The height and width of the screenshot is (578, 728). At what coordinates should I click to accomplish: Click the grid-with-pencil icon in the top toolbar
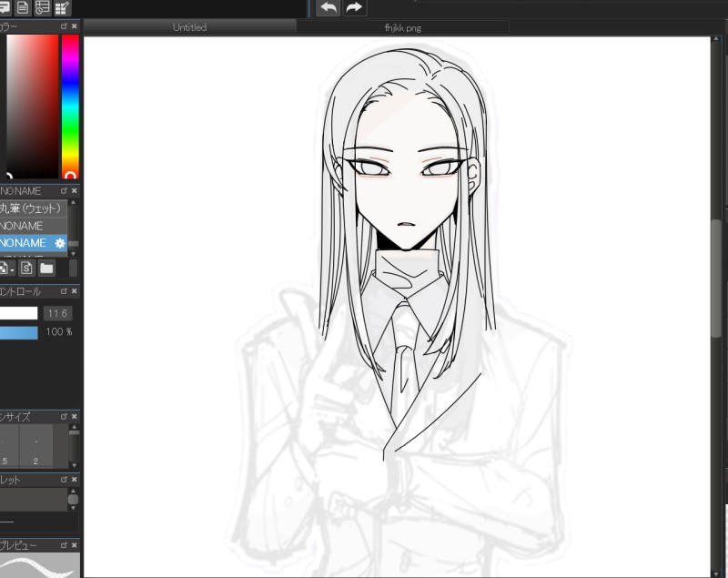click(x=62, y=7)
